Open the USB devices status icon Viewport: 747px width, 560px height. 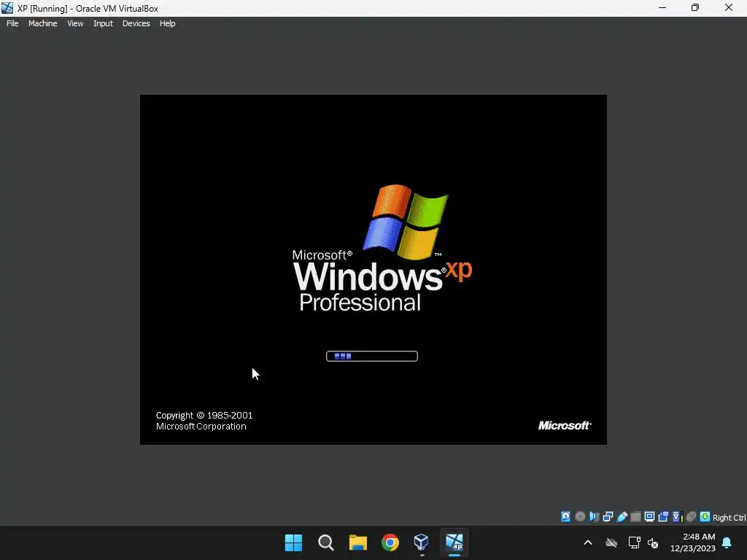[622, 517]
